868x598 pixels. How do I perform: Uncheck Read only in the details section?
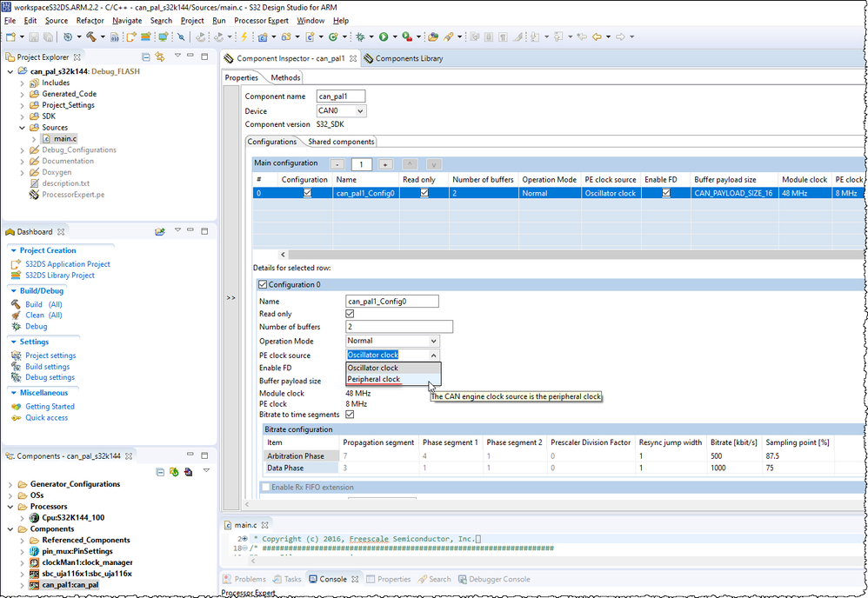pos(350,314)
